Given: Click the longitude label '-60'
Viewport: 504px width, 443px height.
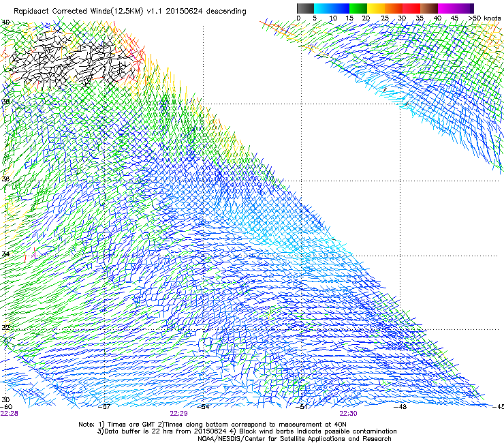Looking at the screenshot, I should point(6,407).
